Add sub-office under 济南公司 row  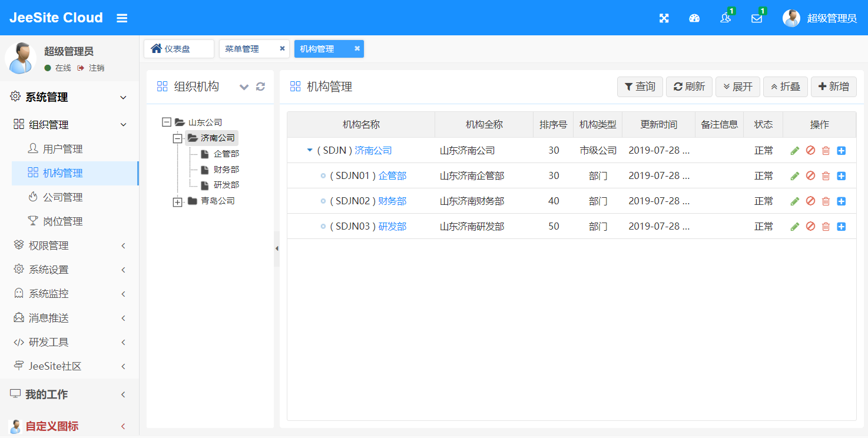[842, 151]
